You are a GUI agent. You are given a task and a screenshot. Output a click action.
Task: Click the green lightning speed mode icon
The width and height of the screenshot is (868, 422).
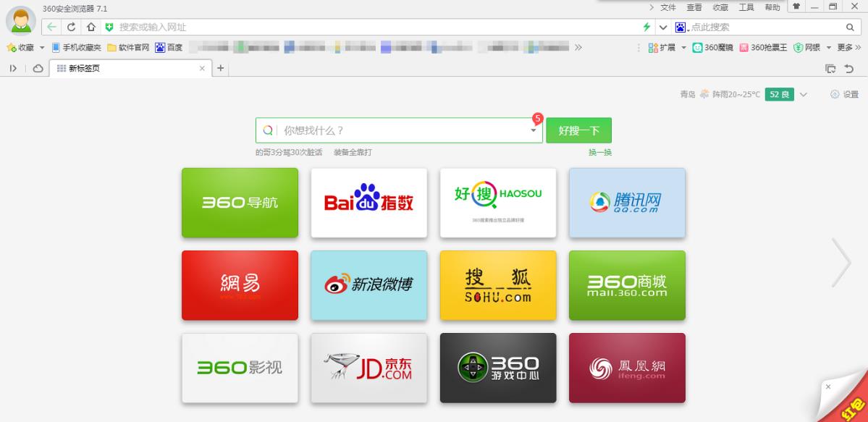pyautogui.click(x=646, y=27)
